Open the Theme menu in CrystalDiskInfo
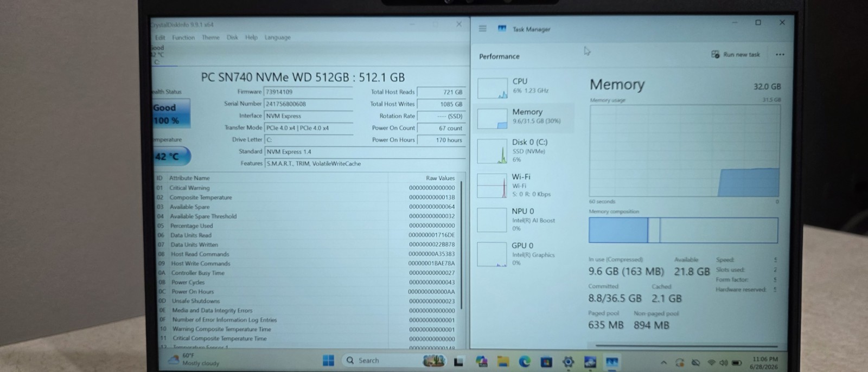The height and width of the screenshot is (372, 868). pos(210,37)
